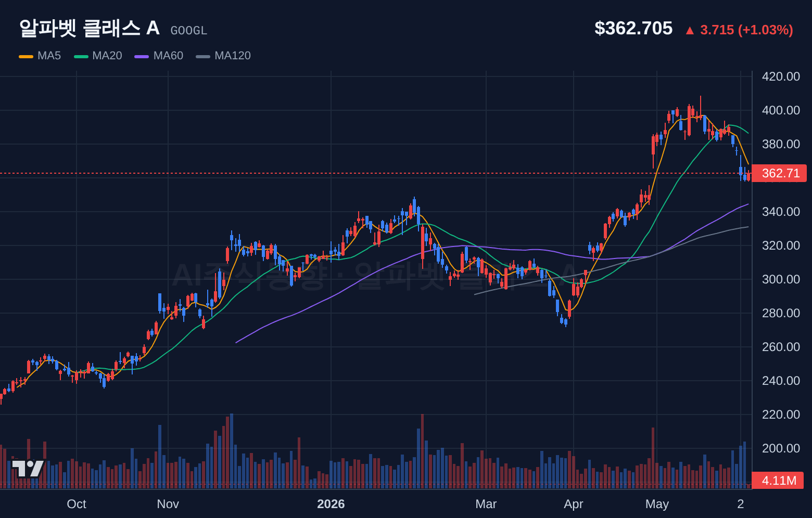Viewport: 812px width, 518px height.
Task: Click the 362.71 price label tag
Action: pos(780,173)
